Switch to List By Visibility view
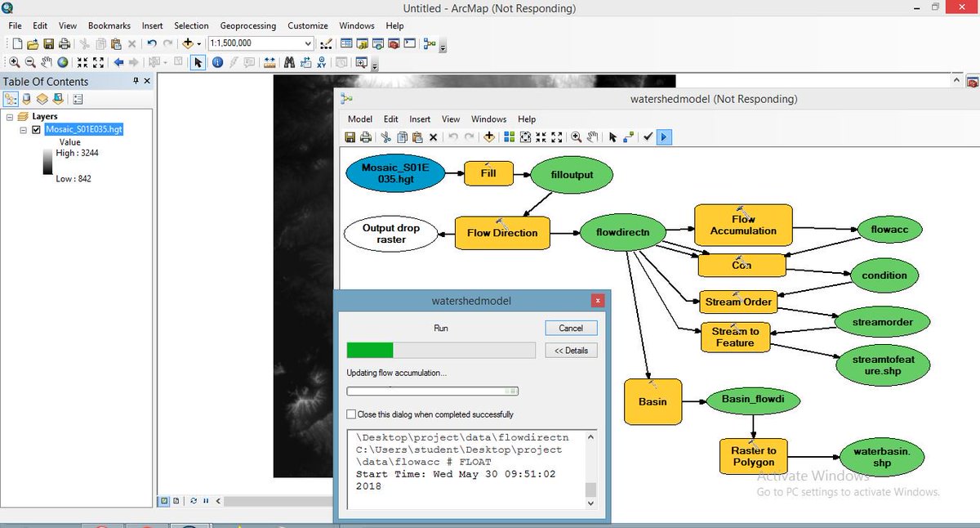This screenshot has height=528, width=980. [42, 99]
